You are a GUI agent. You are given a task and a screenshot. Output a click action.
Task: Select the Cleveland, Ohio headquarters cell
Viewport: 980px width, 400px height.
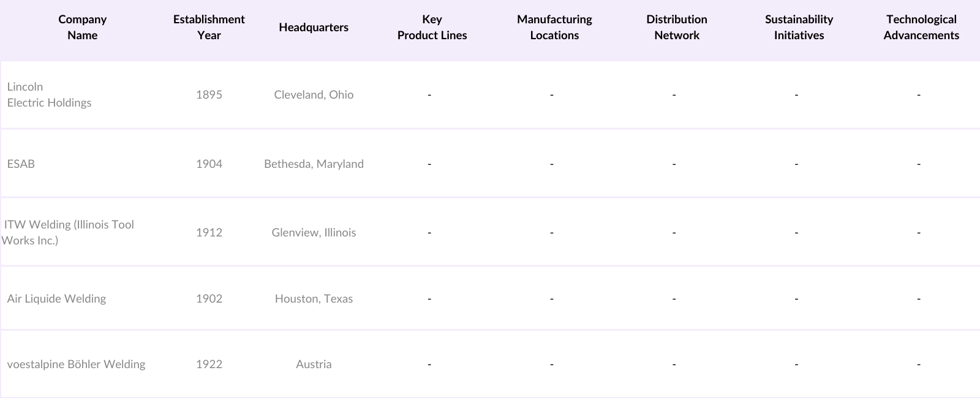[x=314, y=95]
